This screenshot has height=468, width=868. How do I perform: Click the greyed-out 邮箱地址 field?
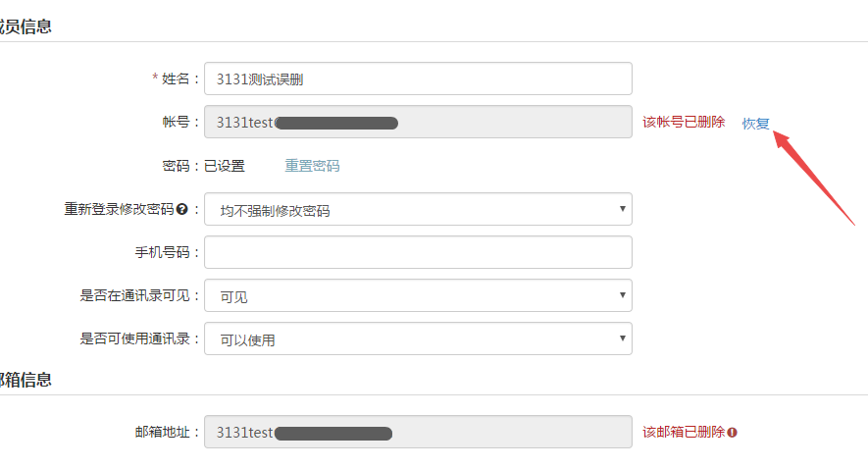tap(418, 432)
